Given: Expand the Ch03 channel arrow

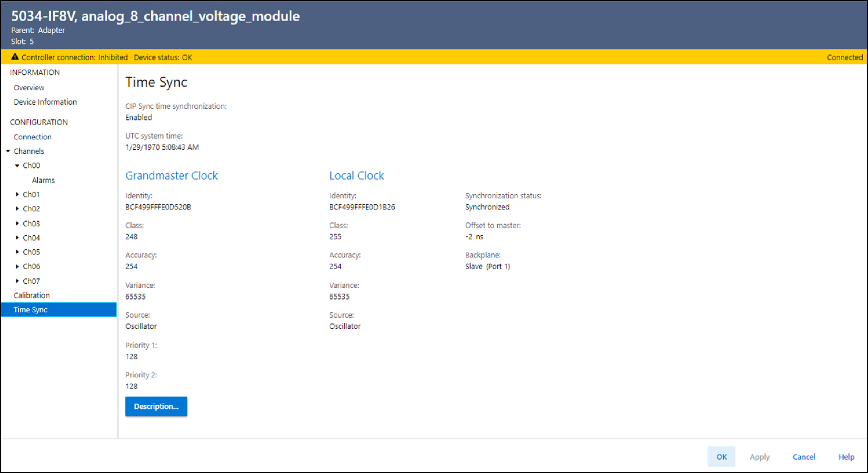Looking at the screenshot, I should [17, 223].
